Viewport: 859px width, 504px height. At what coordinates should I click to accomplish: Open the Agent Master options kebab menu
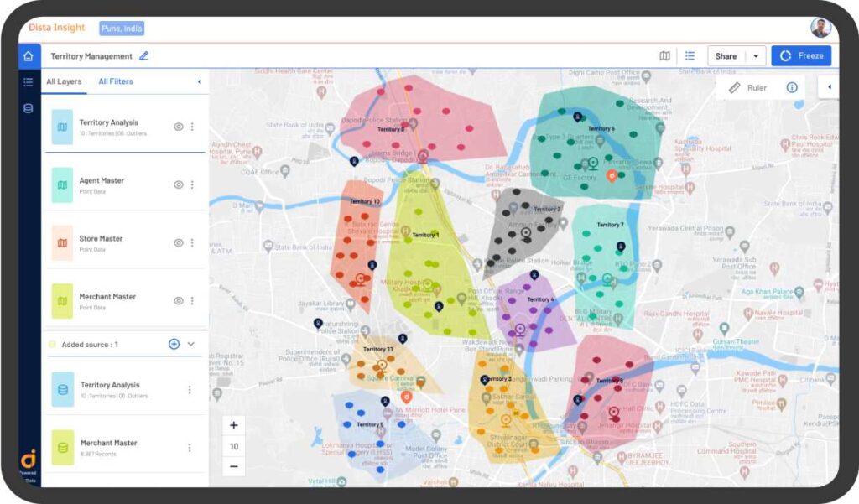(x=191, y=184)
